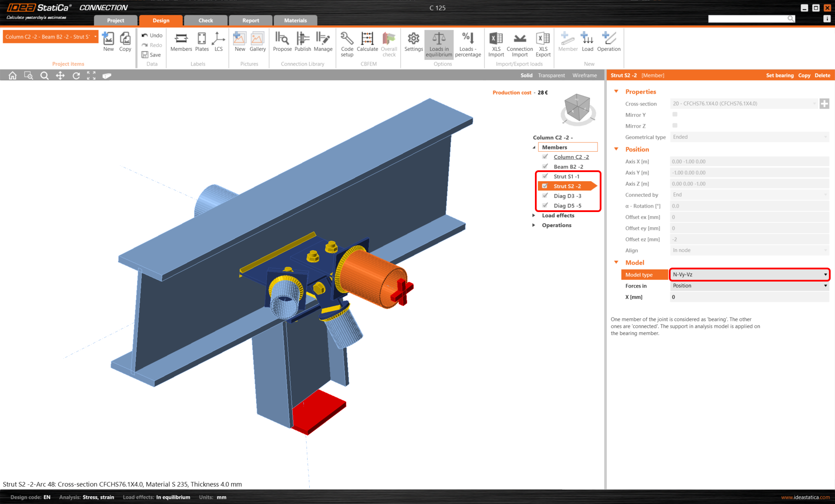Toggle the Mirror Y checkbox
The image size is (835, 504).
click(675, 115)
